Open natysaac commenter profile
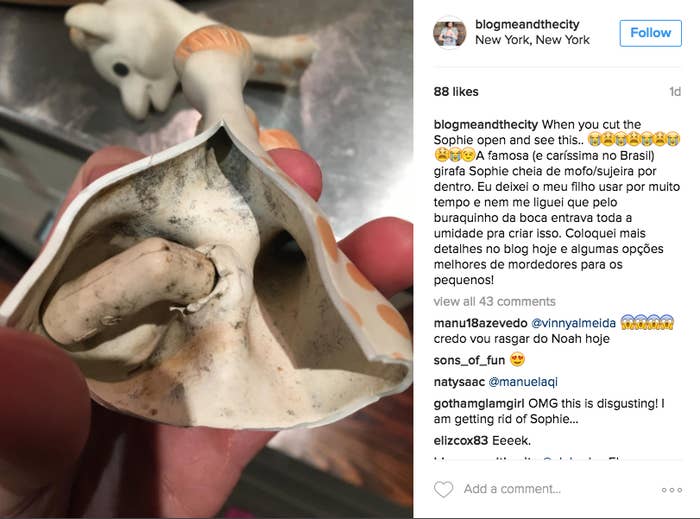Screen dimensions: 700x519 click(x=459, y=382)
